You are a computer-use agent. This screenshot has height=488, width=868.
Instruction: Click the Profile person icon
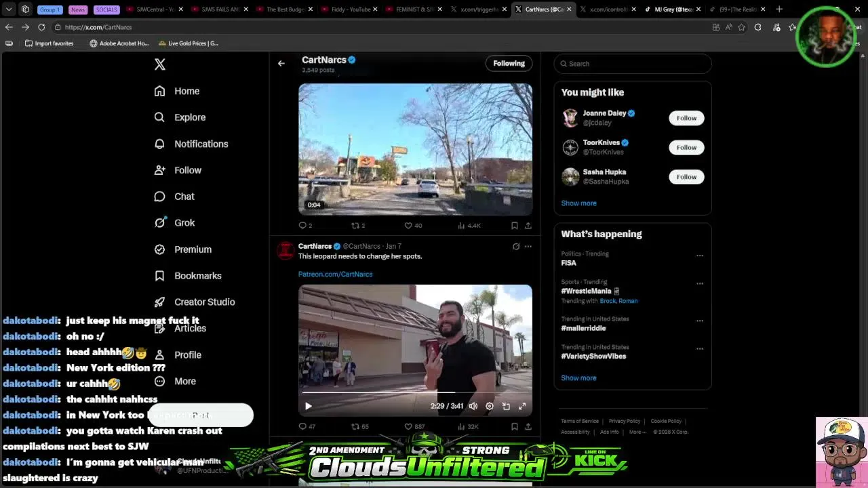159,355
